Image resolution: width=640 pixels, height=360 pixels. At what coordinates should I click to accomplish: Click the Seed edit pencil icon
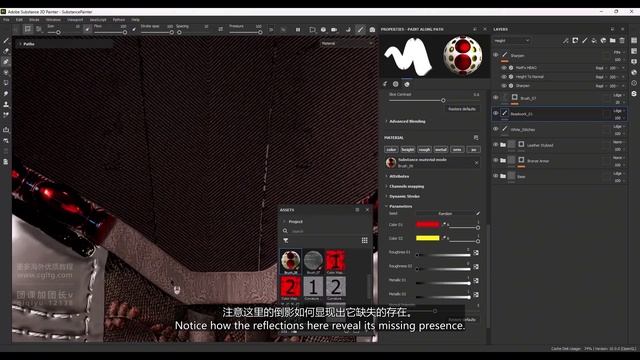pos(478,213)
